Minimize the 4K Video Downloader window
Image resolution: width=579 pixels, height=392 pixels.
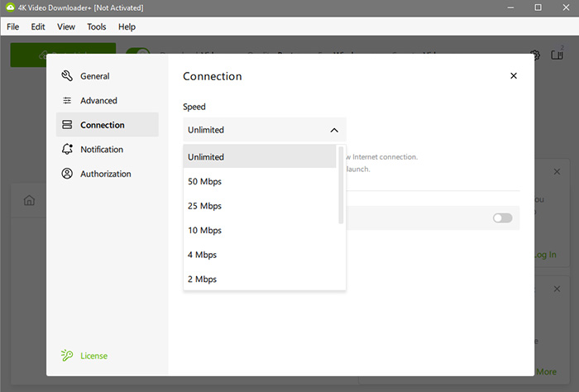[x=510, y=7]
